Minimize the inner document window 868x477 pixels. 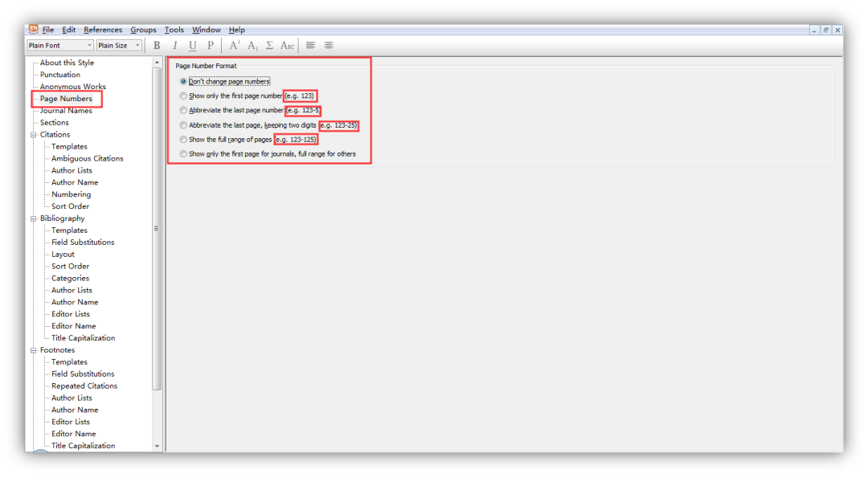[x=813, y=31]
